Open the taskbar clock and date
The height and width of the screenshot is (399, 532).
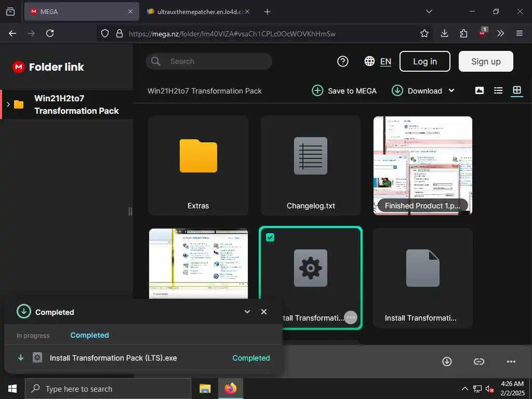(x=512, y=389)
